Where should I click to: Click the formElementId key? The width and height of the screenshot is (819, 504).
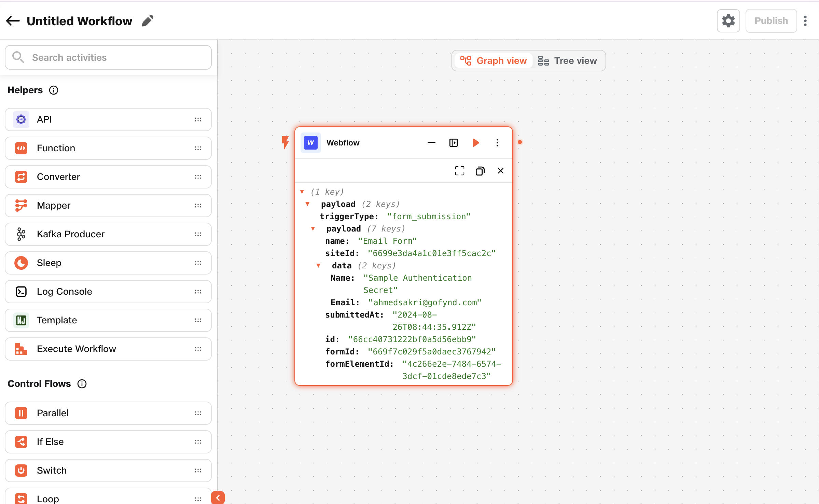point(359,364)
